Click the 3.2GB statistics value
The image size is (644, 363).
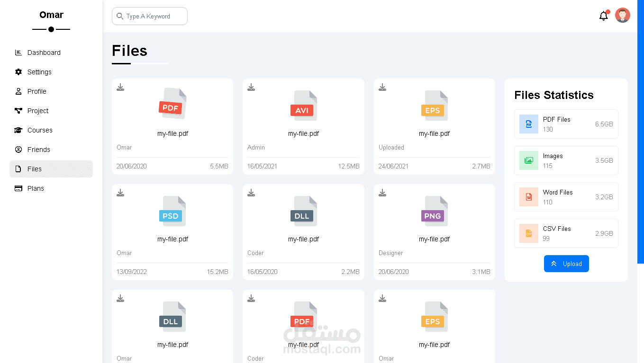604,197
